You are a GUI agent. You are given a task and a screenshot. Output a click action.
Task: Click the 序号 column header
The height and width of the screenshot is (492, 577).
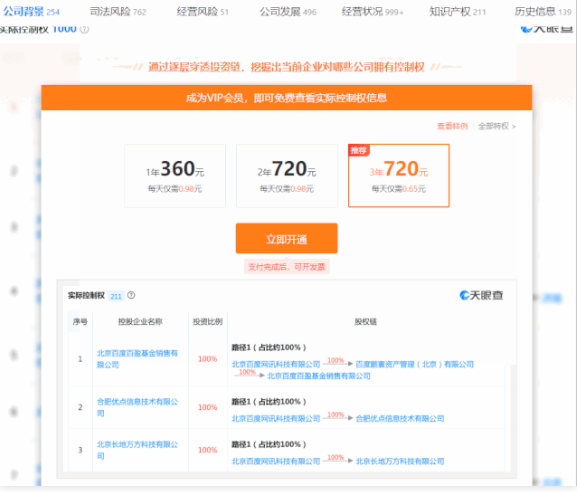pyautogui.click(x=80, y=322)
